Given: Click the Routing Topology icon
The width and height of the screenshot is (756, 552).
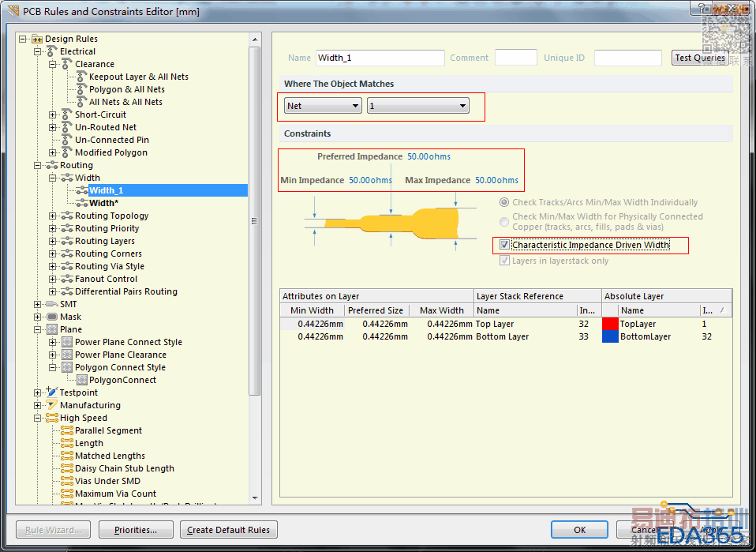Looking at the screenshot, I should 67,216.
